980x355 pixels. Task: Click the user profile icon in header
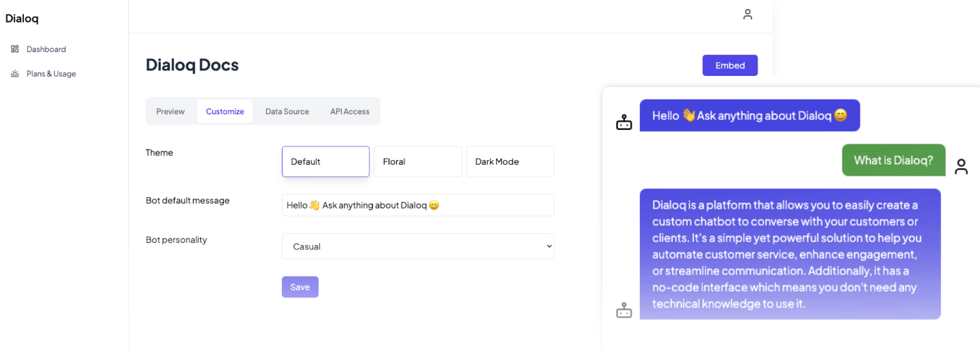coord(747,14)
